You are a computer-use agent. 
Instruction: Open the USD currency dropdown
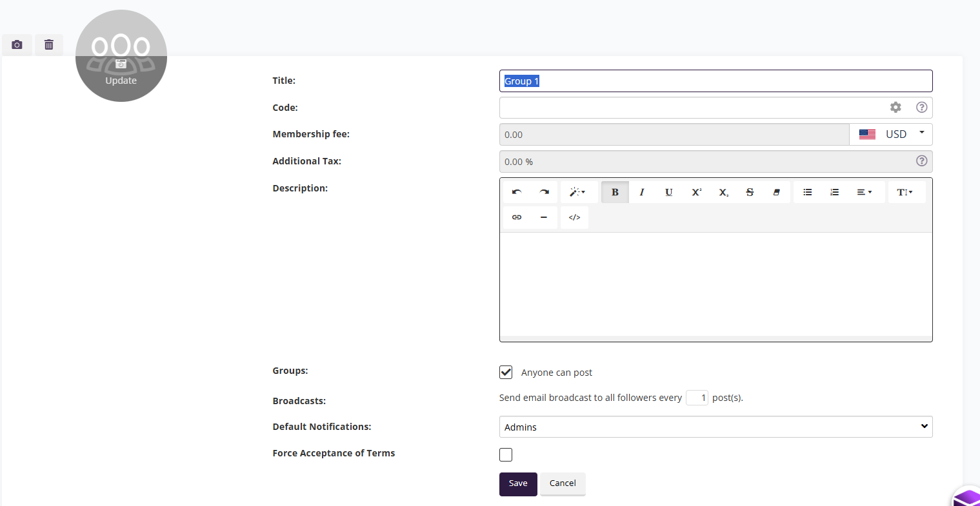point(891,134)
